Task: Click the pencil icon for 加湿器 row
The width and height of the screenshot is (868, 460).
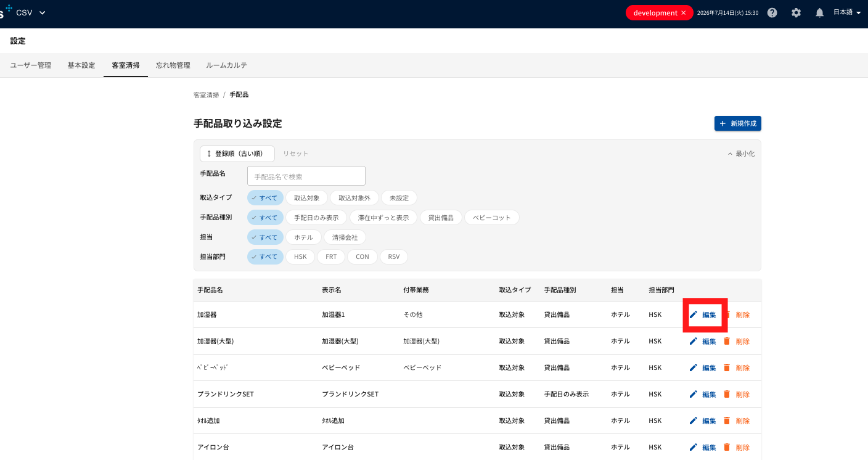Action: (693, 314)
